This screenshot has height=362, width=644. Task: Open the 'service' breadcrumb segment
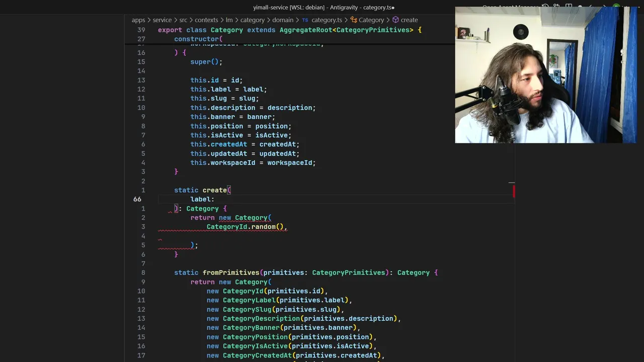162,20
